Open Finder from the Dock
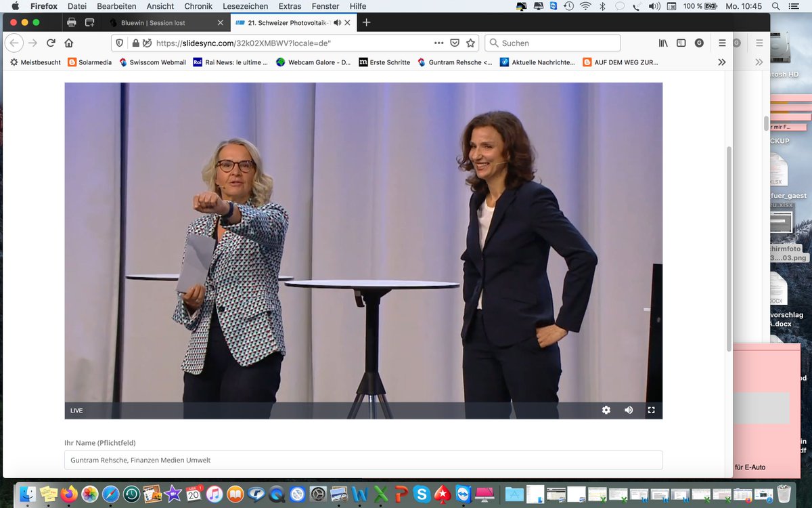 click(28, 494)
